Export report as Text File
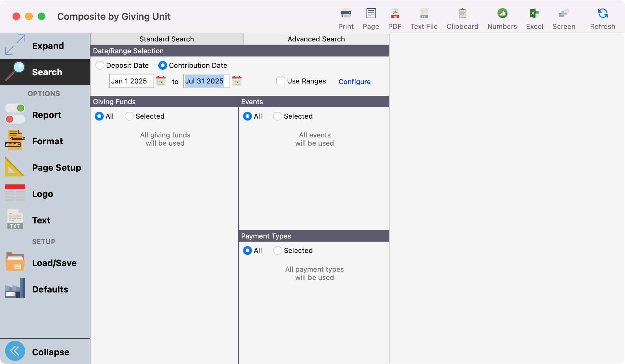Screen dimensions: 625x364 pos(424,17)
